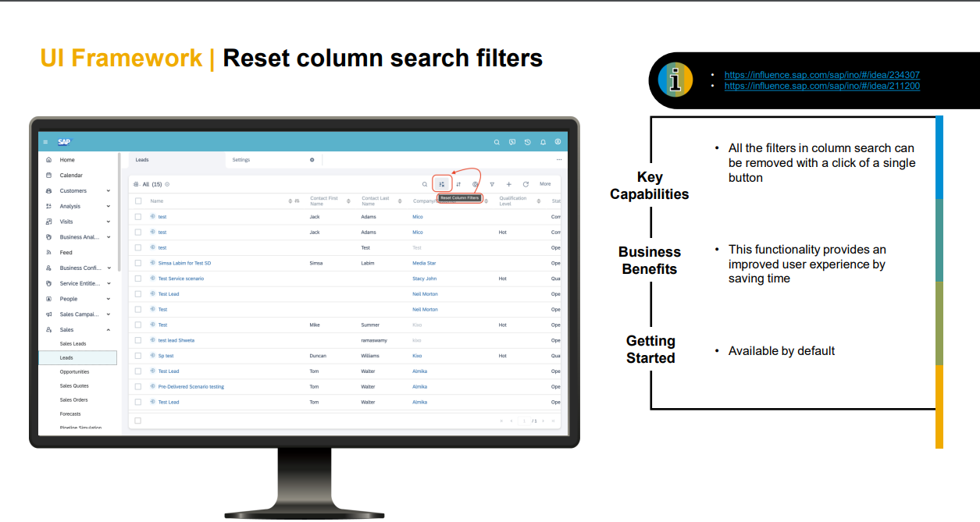Check the Pre-Delivered Scenario testing row checkbox
Screen dimensions: 980x522
click(138, 387)
